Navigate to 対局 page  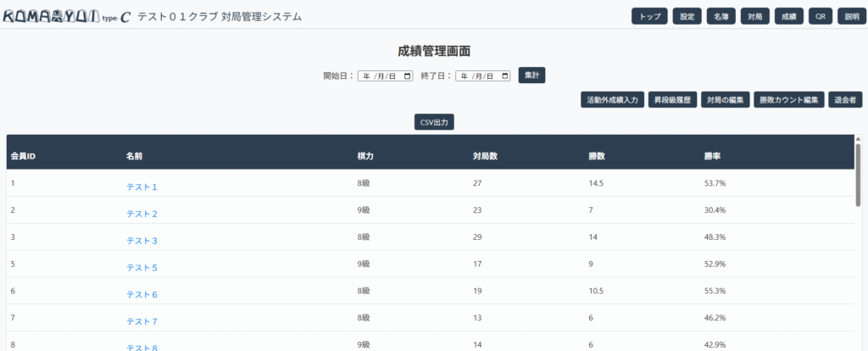754,16
